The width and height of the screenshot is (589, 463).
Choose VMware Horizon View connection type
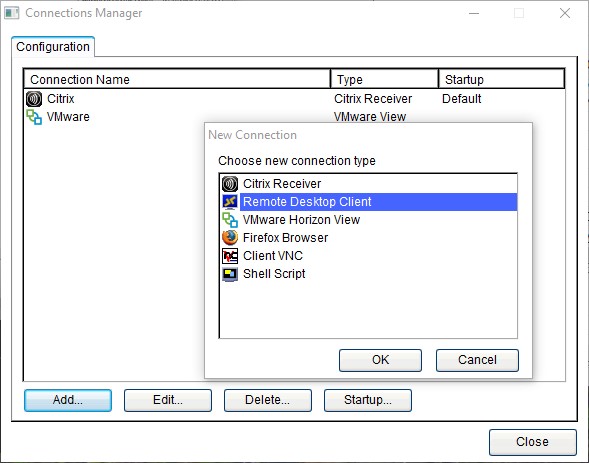point(368,220)
